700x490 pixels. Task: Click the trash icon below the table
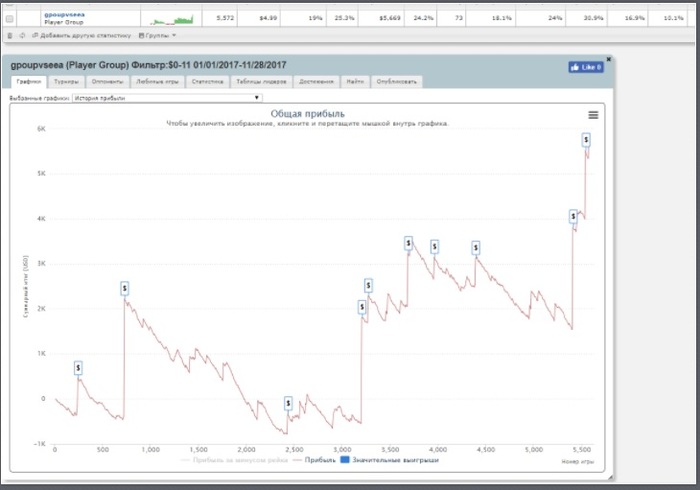(10, 35)
